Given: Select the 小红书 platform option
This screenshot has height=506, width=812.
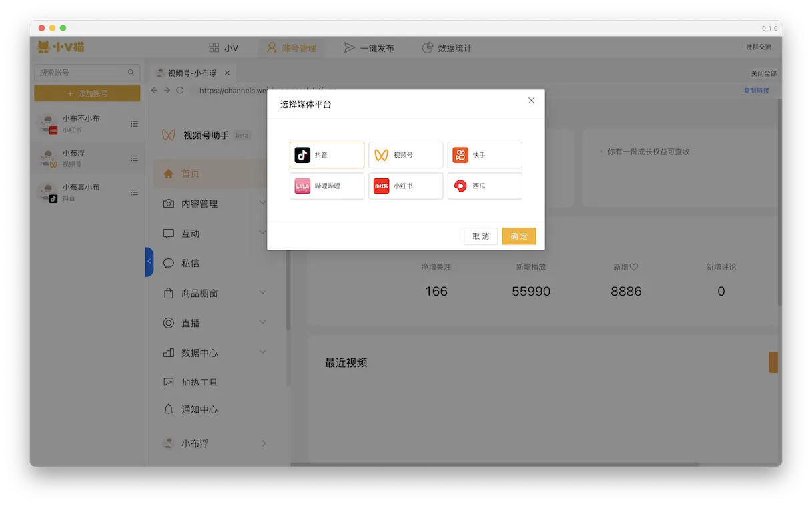Looking at the screenshot, I should tap(406, 186).
